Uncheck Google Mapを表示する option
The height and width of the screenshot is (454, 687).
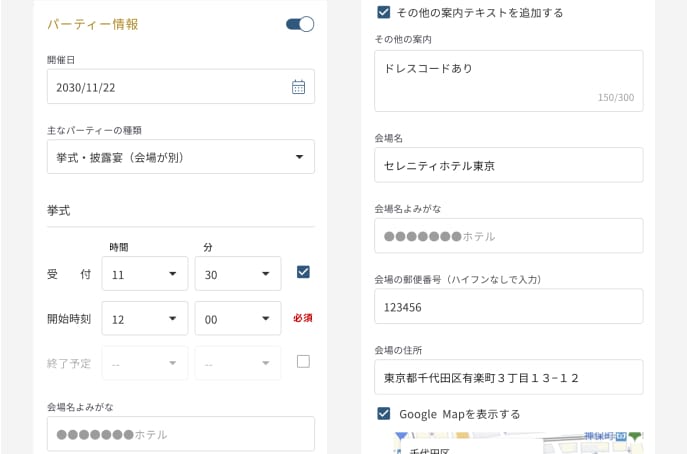click(x=383, y=413)
